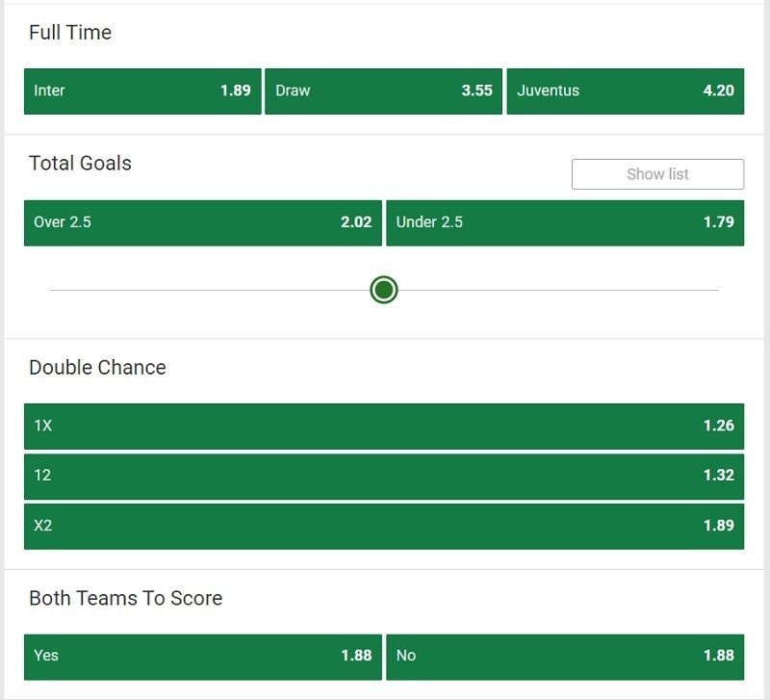Select the 1X double chance option
Viewport: 770px width, 700px height.
tap(384, 426)
